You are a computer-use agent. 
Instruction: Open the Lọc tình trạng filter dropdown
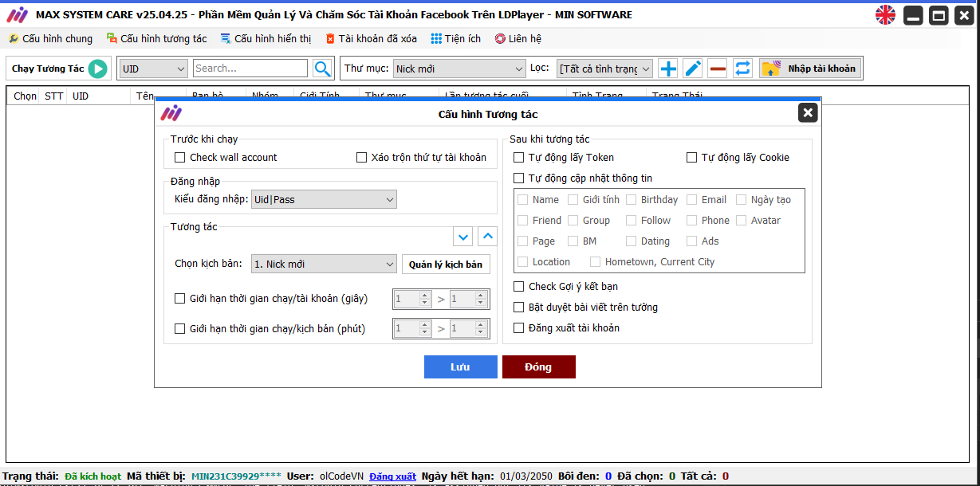point(604,69)
